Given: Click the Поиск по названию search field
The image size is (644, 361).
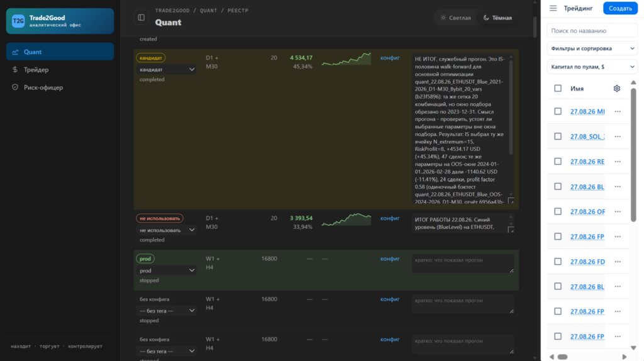Looking at the screenshot, I should click(x=592, y=30).
